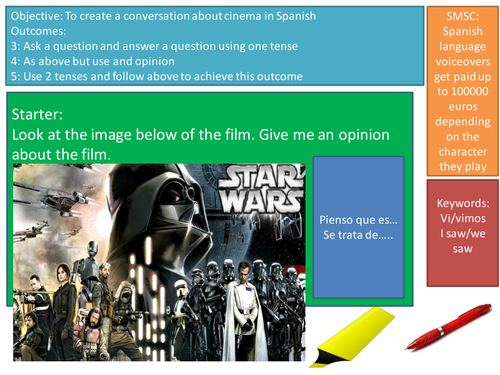Click the 'SMSC:' heading in orange box
This screenshot has height=375, width=500.
[463, 16]
